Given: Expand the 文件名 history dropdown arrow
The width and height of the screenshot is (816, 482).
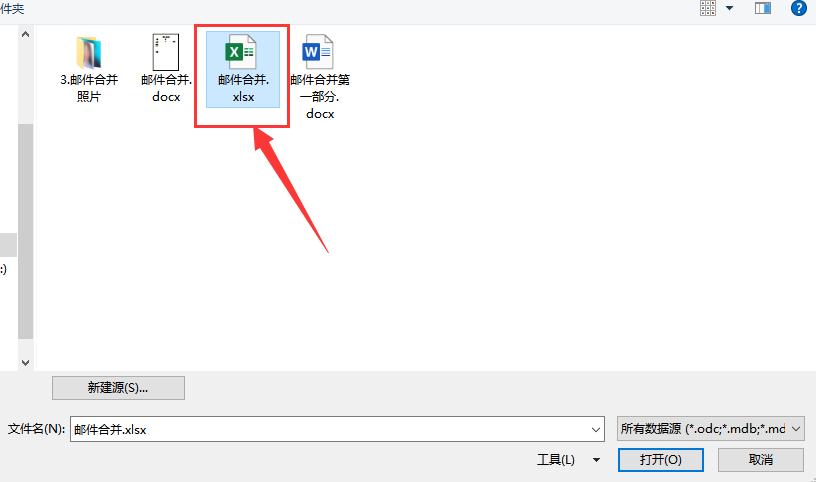Looking at the screenshot, I should [x=596, y=429].
